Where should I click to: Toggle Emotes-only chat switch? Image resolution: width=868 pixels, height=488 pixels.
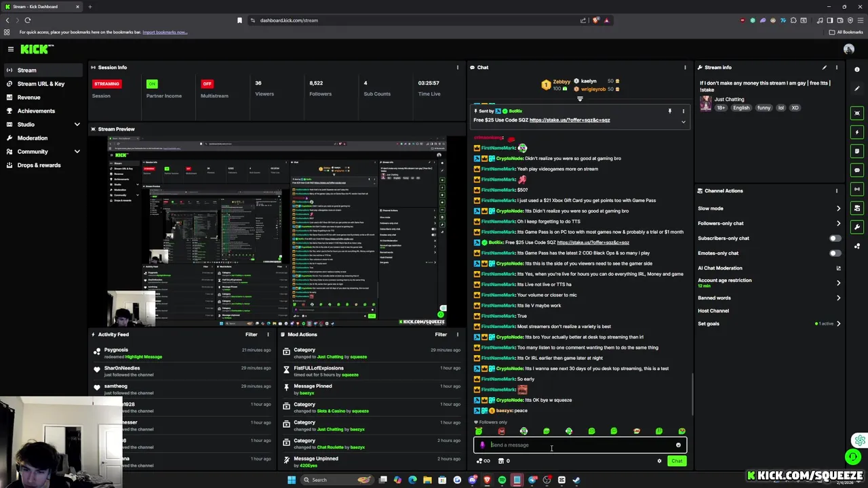835,253
